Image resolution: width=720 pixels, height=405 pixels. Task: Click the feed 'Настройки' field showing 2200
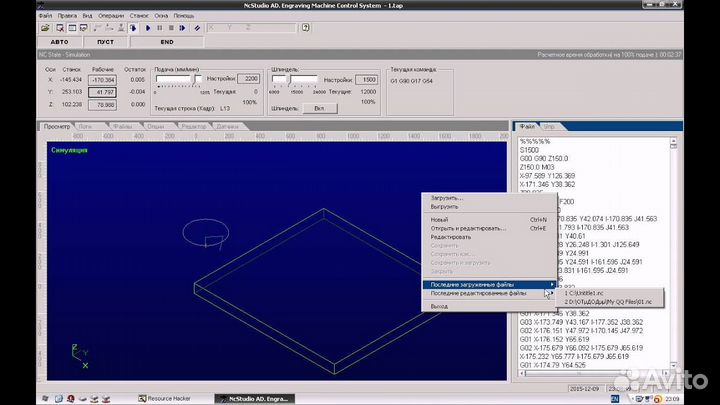[250, 78]
